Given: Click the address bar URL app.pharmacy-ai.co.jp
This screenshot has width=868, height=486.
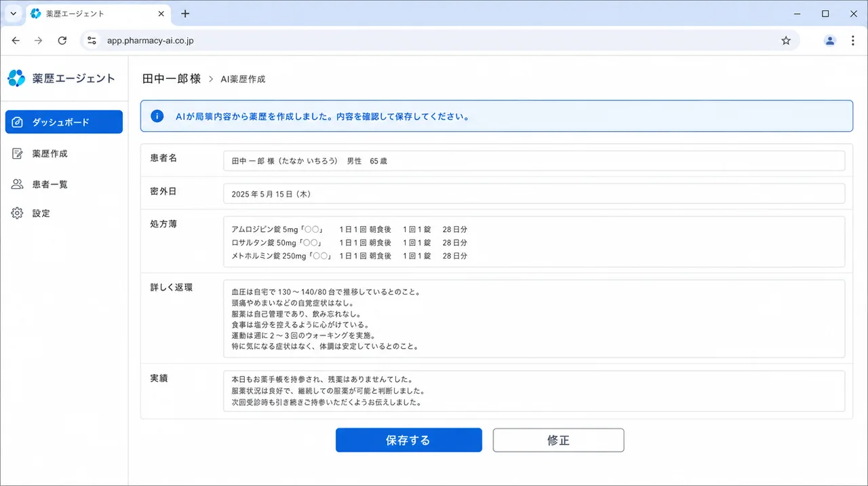Looking at the screenshot, I should (x=151, y=41).
